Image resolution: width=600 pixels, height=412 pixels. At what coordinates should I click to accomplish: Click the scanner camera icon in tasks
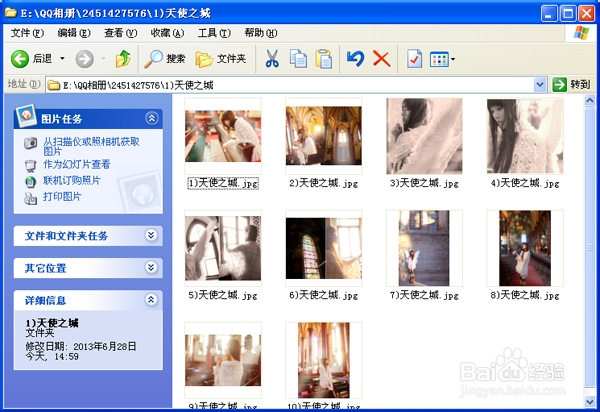pos(31,143)
